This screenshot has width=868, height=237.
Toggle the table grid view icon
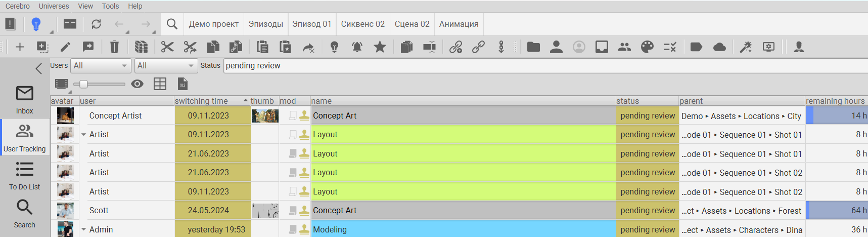tap(160, 84)
